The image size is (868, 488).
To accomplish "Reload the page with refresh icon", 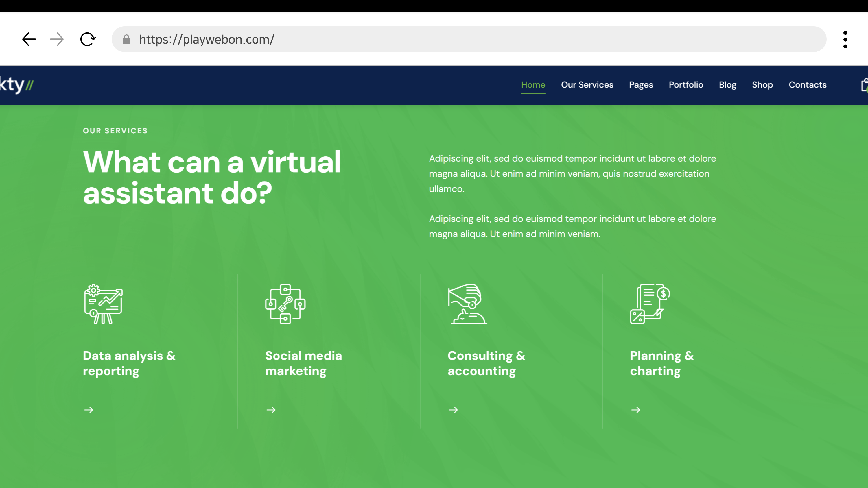I will (88, 39).
